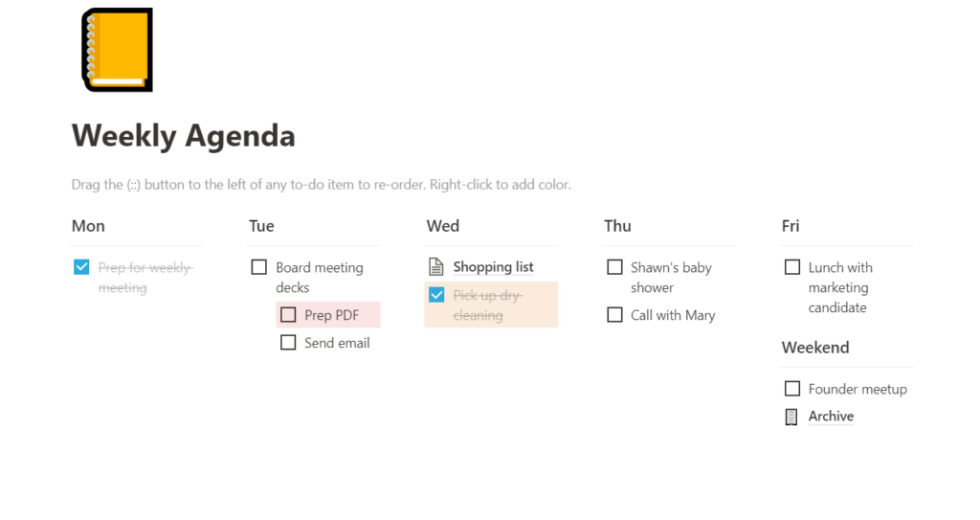Click the Archive page icon

[791, 417]
